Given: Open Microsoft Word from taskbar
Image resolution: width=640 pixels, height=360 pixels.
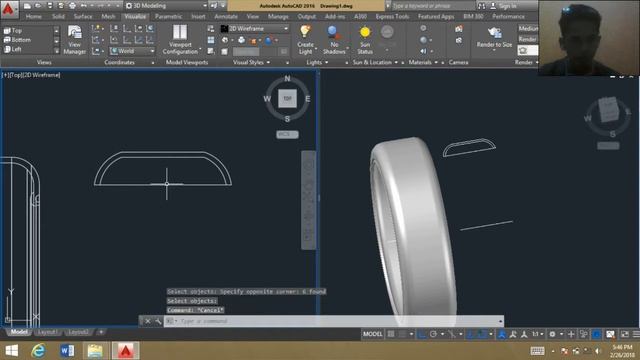Looking at the screenshot, I should click(x=67, y=351).
